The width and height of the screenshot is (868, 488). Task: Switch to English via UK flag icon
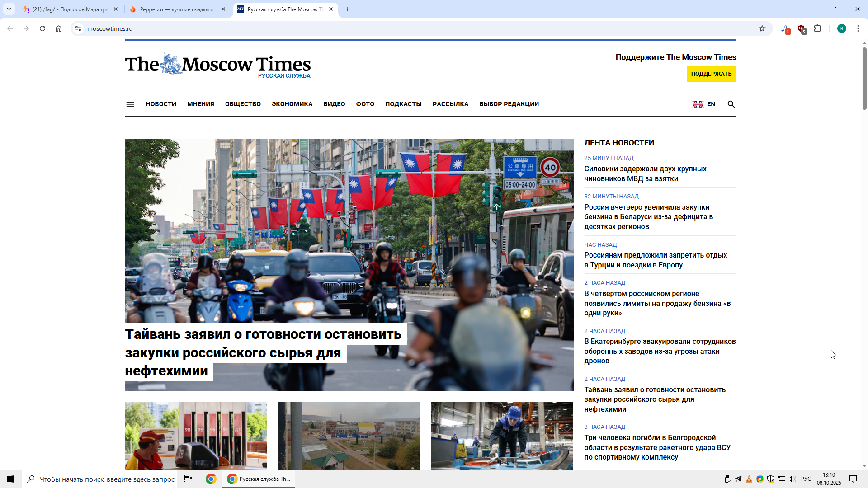point(698,104)
